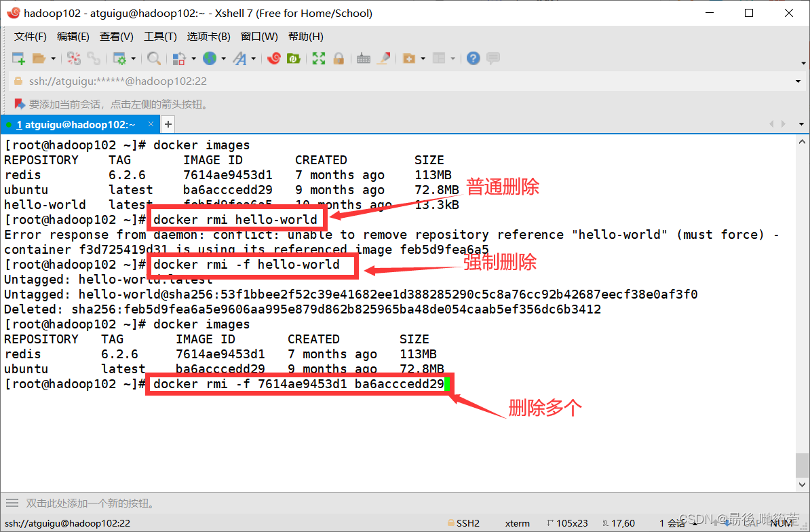Screen dimensions: 810x532
Task: Click the SSH2 status bar entry
Action: tap(463, 523)
